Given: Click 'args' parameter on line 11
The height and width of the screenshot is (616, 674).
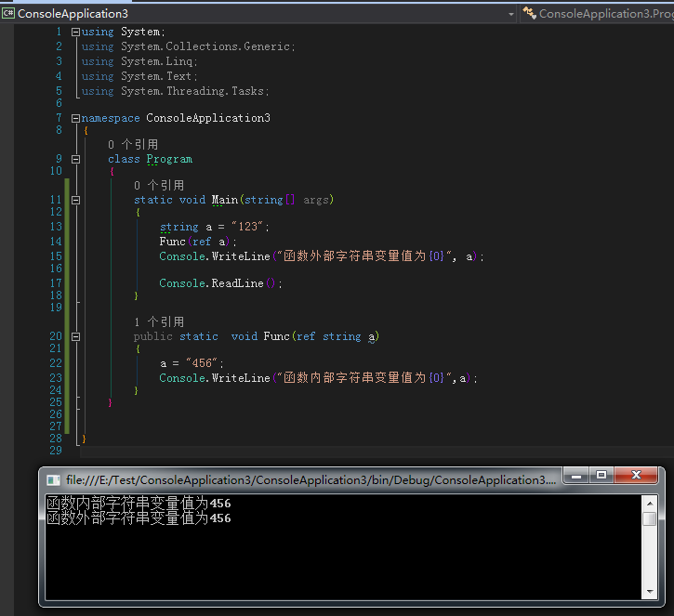Looking at the screenshot, I should (316, 200).
